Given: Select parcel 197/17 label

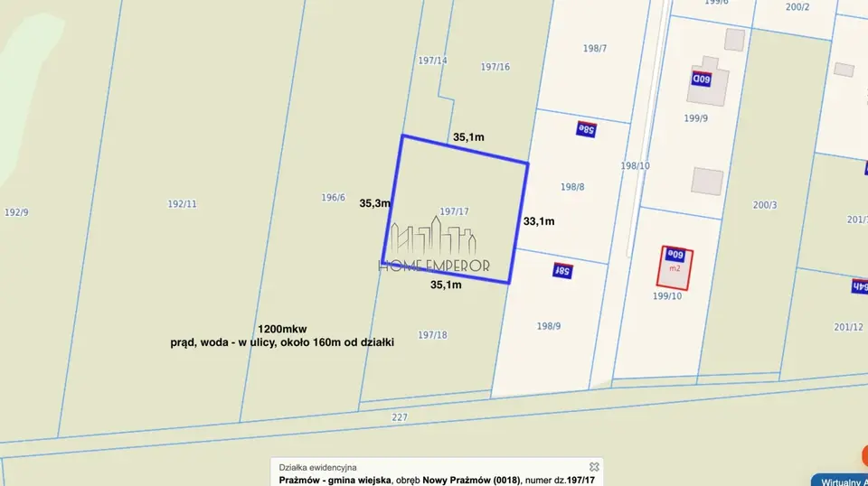Looking at the screenshot, I should (x=454, y=211).
